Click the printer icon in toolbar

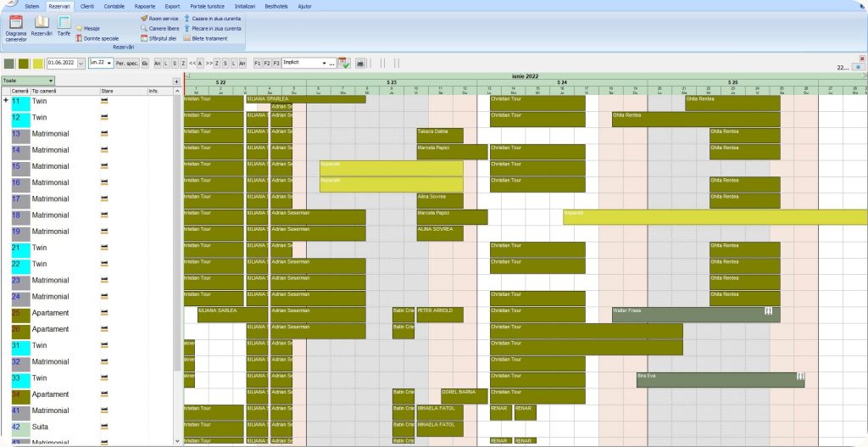(x=360, y=63)
